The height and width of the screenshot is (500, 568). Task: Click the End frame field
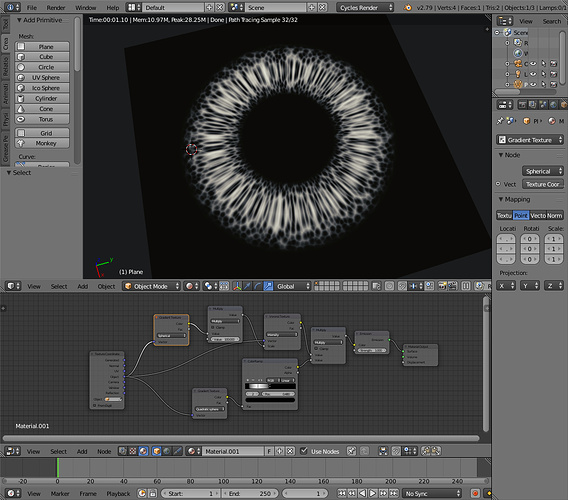[250, 493]
